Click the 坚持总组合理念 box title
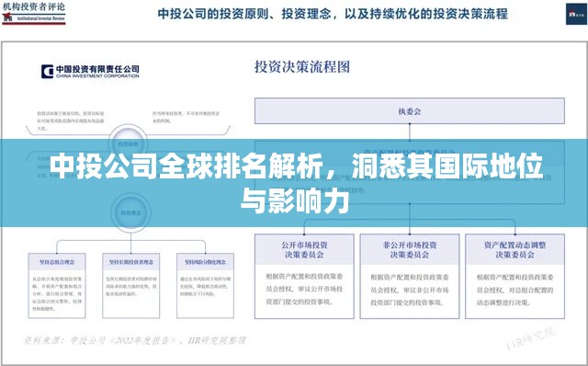The image size is (588, 366). coord(57,262)
